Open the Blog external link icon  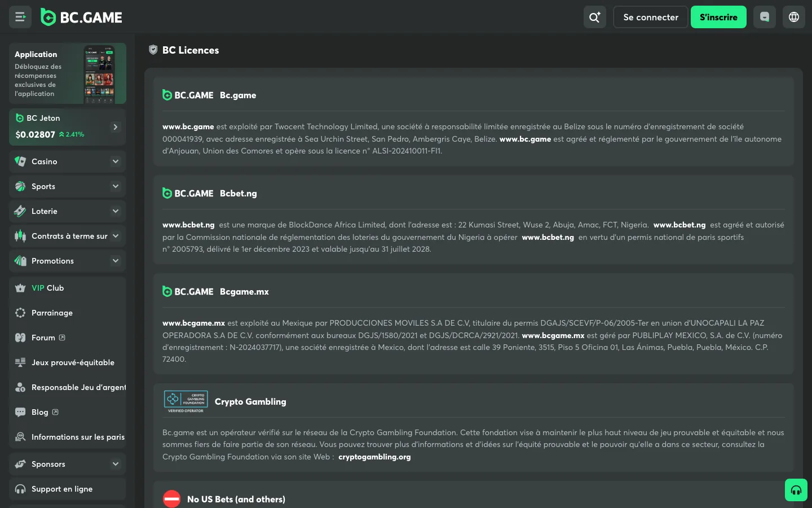coord(55,412)
